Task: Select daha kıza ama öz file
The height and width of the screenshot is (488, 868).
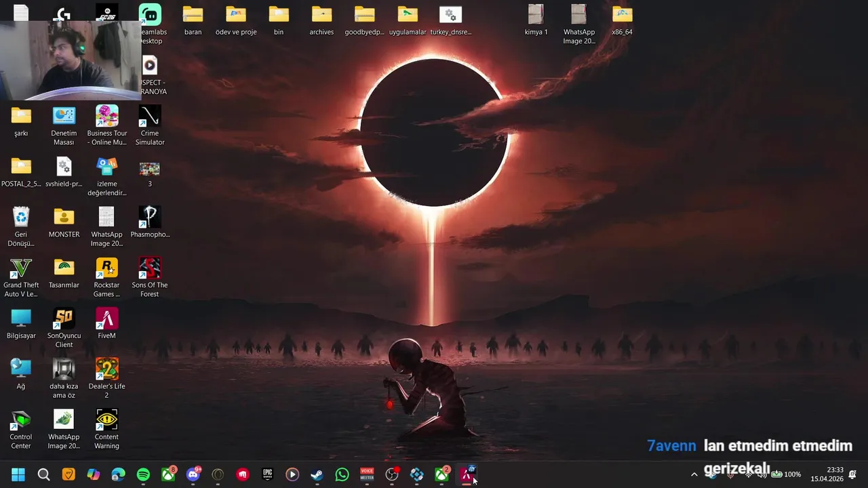Action: pos(64,379)
